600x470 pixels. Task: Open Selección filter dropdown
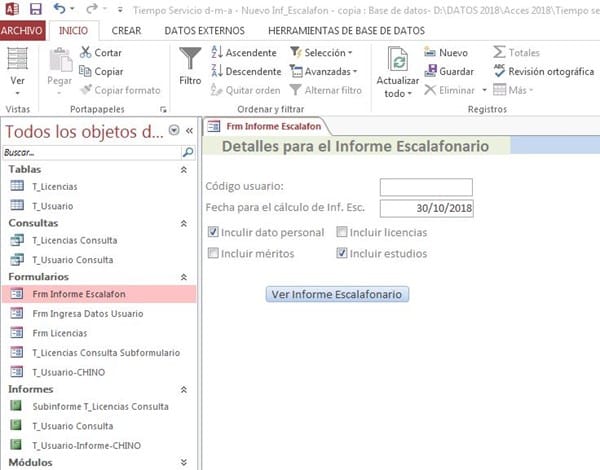click(321, 52)
